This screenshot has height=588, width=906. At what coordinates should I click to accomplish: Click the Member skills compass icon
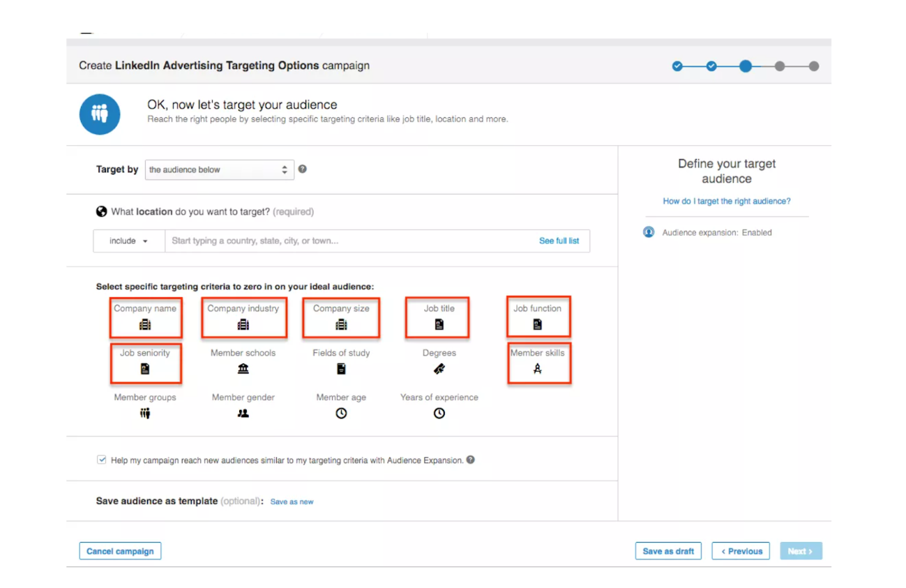click(x=537, y=369)
